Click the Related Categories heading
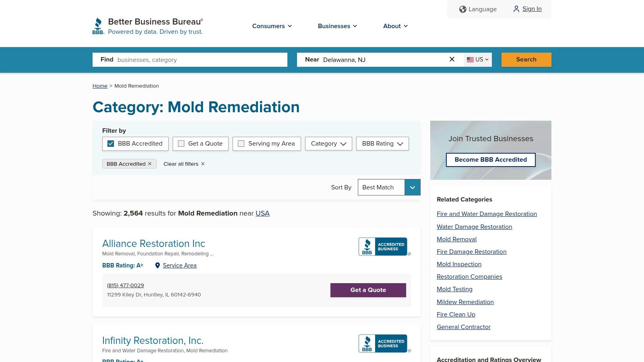644x362 pixels. tap(464, 200)
